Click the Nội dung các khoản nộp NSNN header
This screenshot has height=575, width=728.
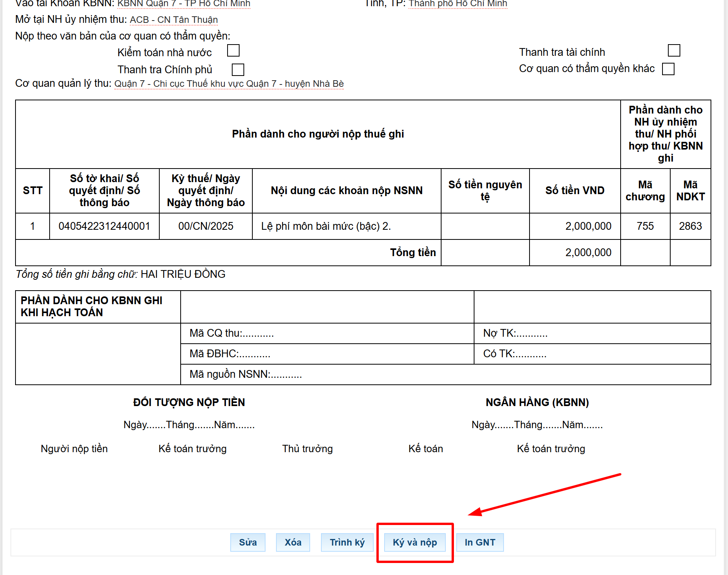pos(347,191)
